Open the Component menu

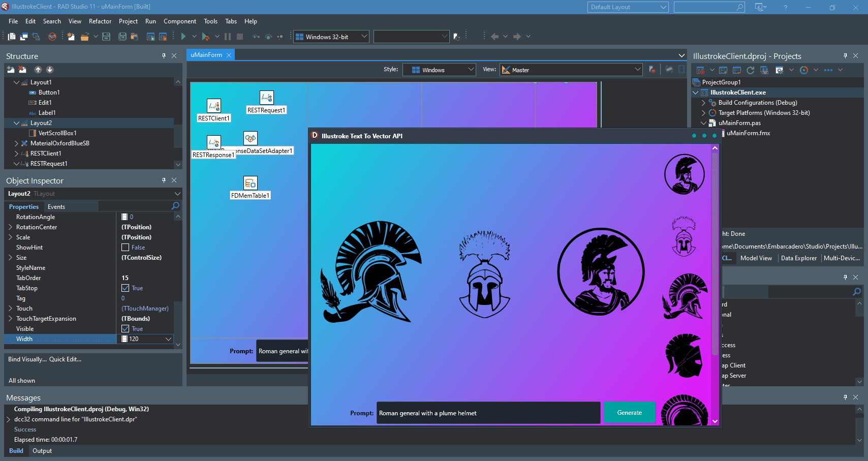click(x=180, y=21)
